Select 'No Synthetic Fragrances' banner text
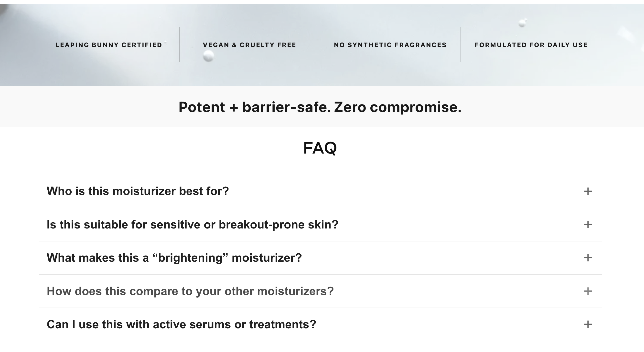This screenshot has width=644, height=352. pyautogui.click(x=390, y=45)
